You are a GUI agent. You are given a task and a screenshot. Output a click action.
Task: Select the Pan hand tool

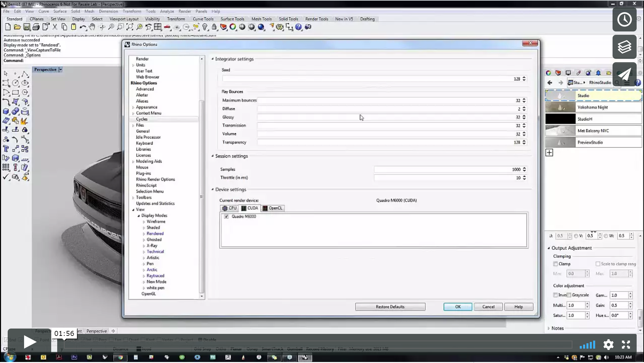[92, 27]
